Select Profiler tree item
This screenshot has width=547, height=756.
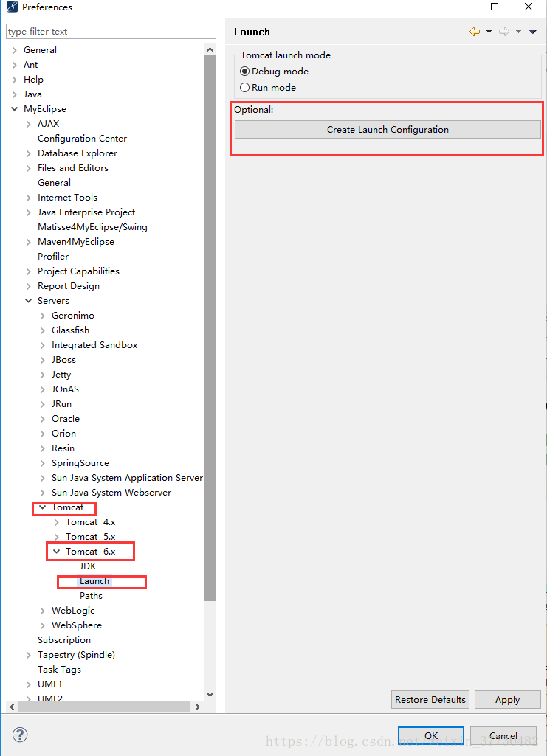click(x=53, y=257)
